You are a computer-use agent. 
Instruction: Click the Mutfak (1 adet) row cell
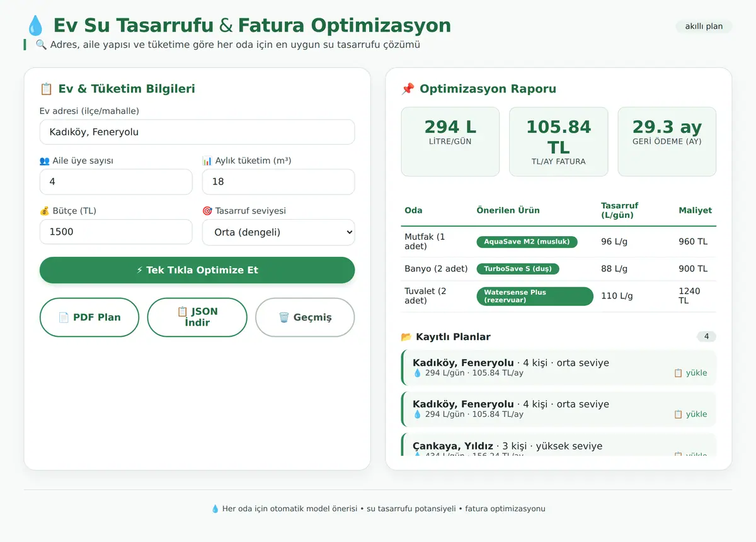click(x=435, y=242)
